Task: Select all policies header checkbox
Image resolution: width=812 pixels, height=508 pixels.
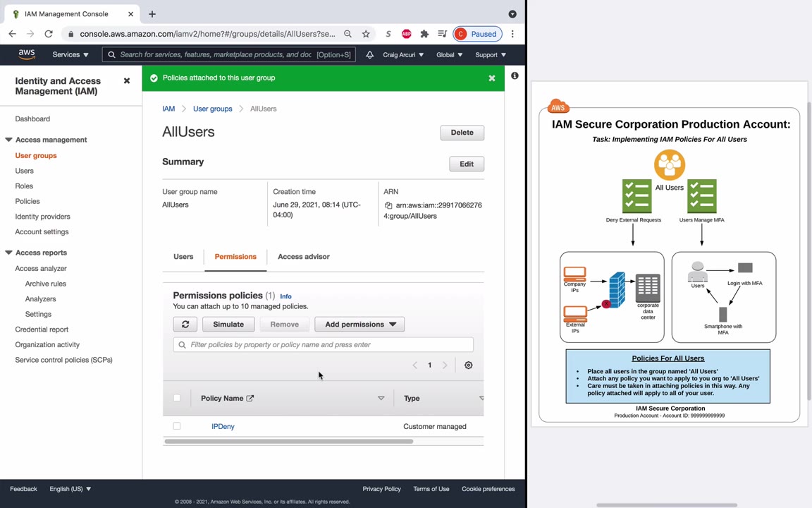Action: click(177, 398)
